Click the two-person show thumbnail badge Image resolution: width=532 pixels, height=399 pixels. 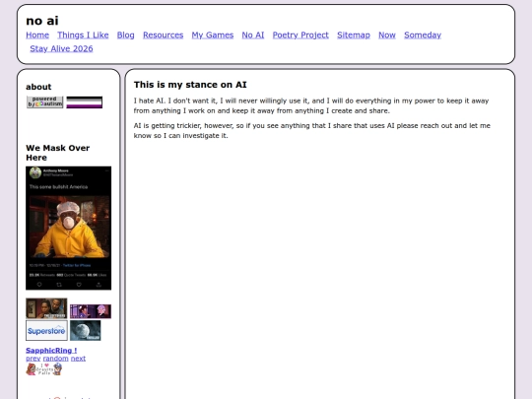point(46,308)
